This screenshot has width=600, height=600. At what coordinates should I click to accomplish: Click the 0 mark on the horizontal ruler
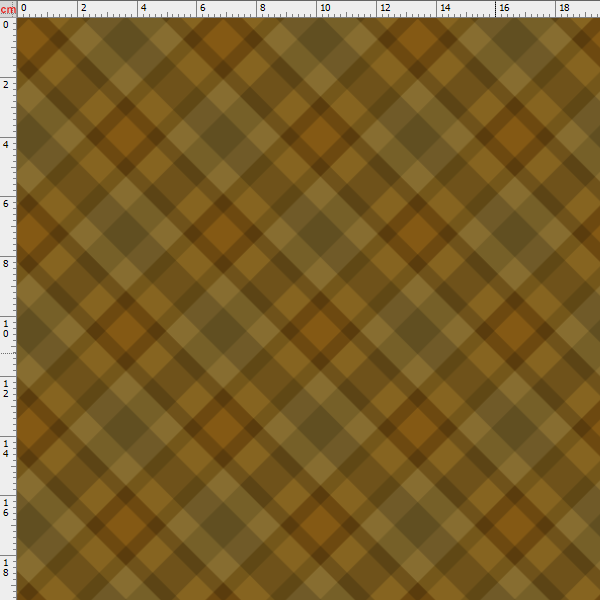click(24, 8)
